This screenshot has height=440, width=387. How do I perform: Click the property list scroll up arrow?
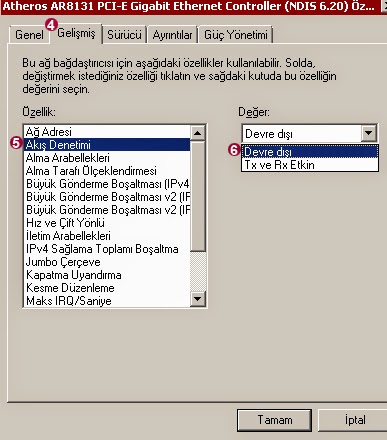tap(198, 133)
